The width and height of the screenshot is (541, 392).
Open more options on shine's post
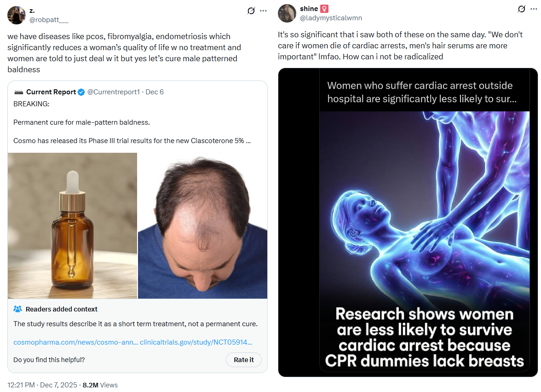[x=534, y=9]
